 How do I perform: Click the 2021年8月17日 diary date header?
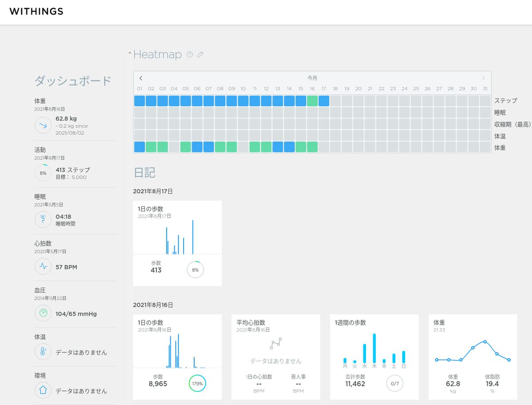(153, 191)
